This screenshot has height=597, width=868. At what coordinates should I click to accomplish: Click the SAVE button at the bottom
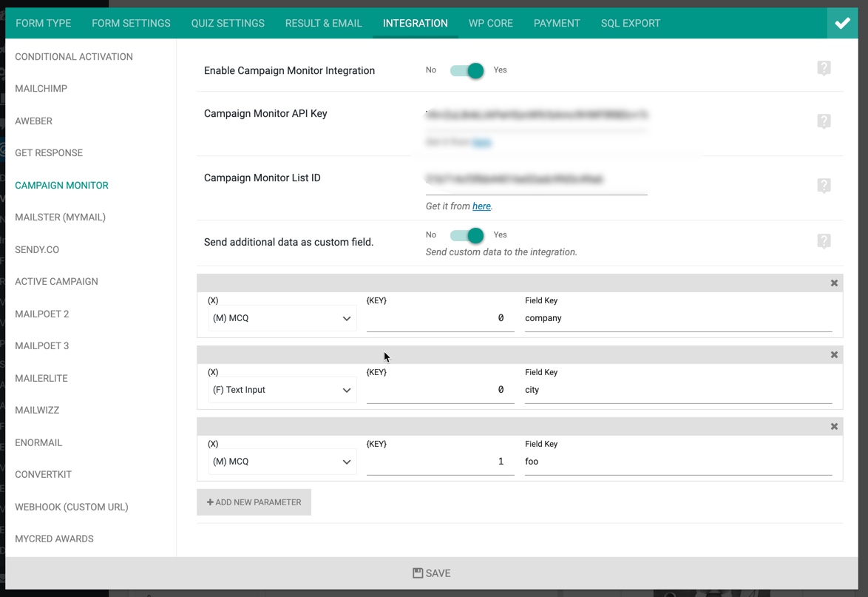pyautogui.click(x=432, y=573)
